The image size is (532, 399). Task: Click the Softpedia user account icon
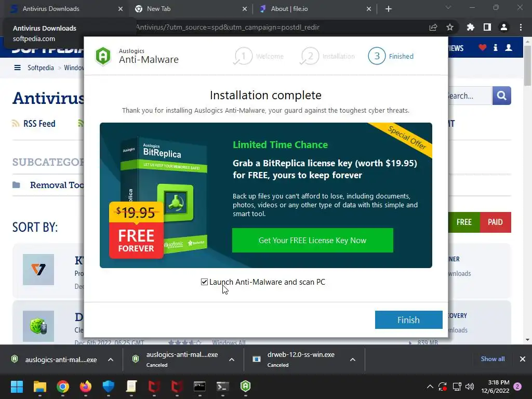[x=509, y=47]
